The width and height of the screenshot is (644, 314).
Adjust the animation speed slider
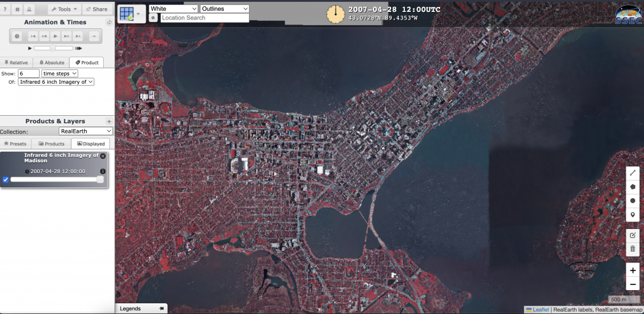(x=53, y=48)
